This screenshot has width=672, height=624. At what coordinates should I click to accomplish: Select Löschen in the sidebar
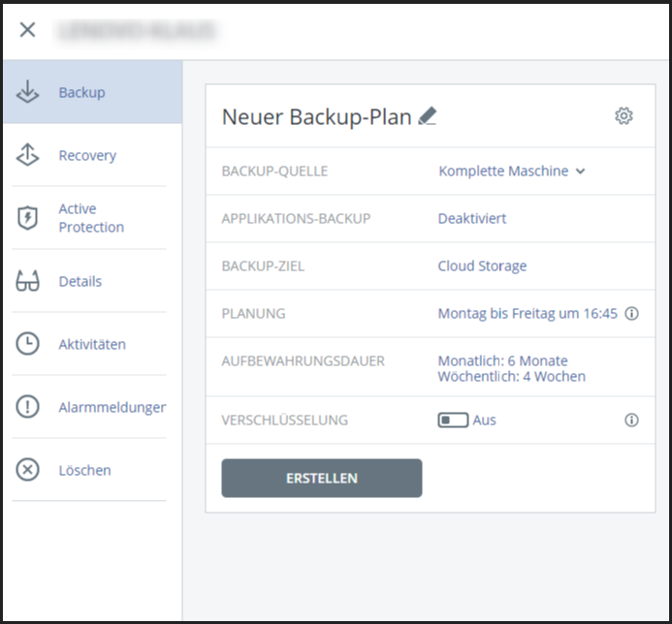coord(84,470)
